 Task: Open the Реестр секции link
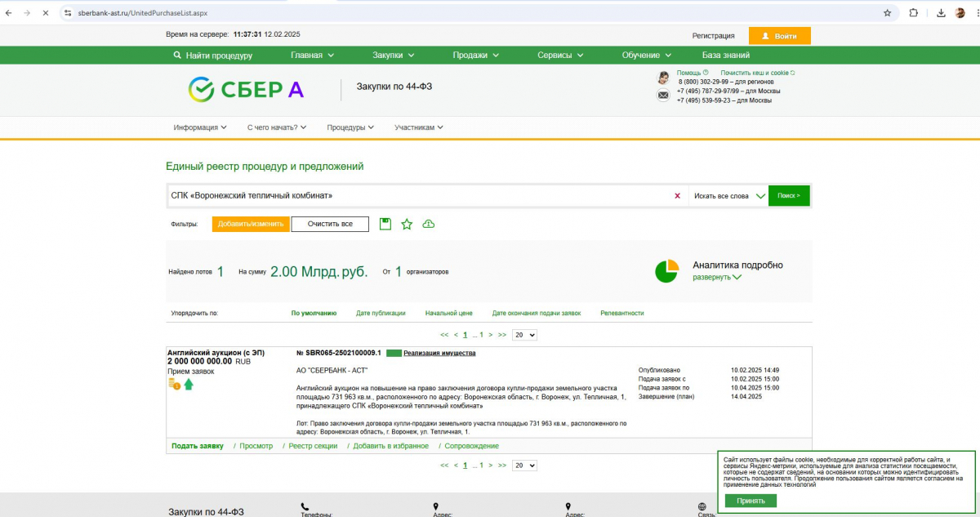(313, 446)
